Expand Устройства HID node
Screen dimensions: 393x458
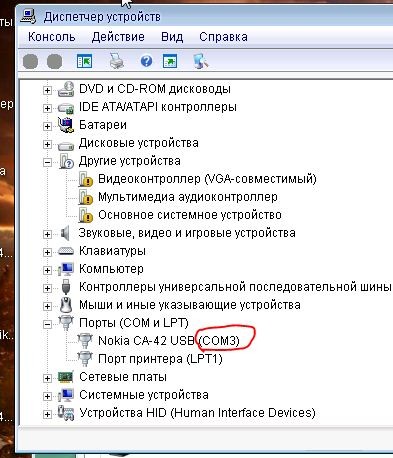47,414
